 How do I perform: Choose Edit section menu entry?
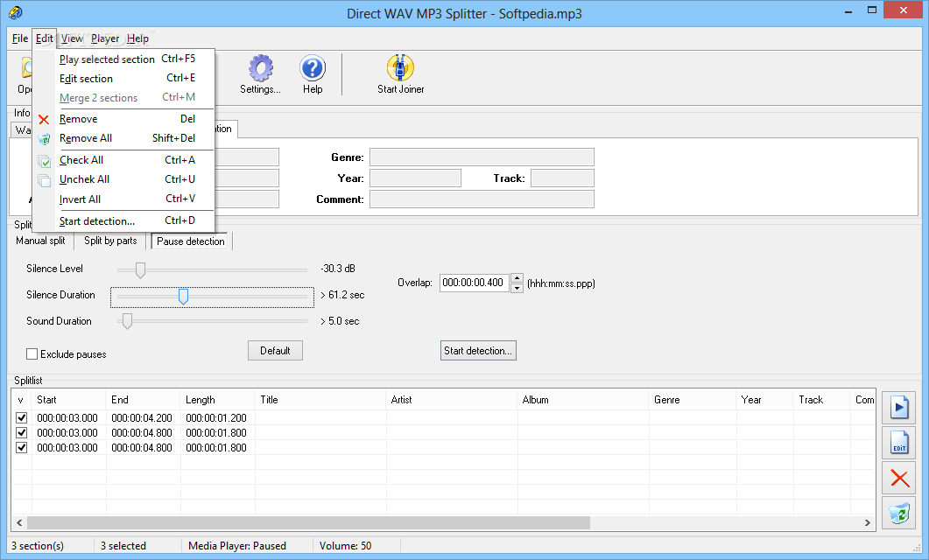click(x=123, y=78)
